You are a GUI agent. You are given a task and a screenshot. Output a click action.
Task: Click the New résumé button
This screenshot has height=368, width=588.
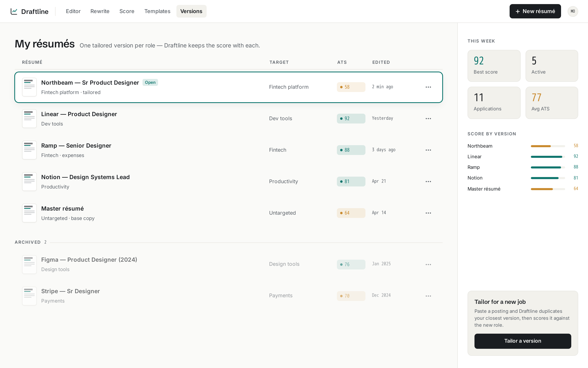point(535,11)
